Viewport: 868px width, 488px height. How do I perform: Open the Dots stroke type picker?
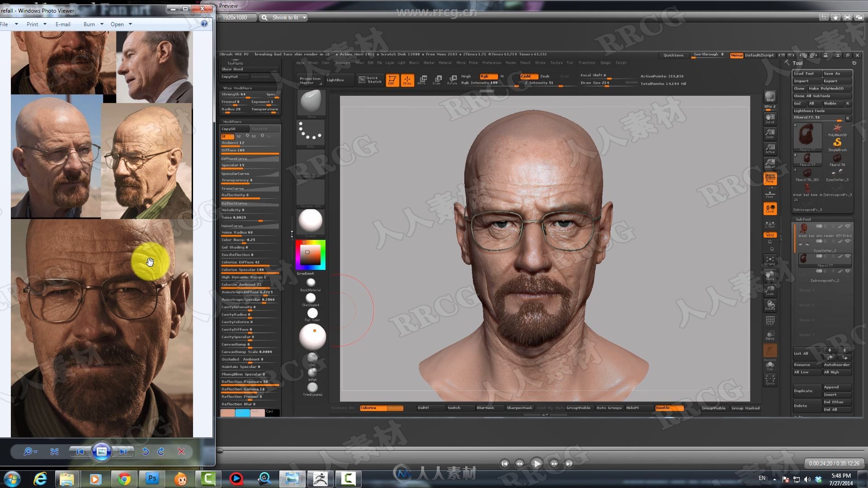(311, 133)
